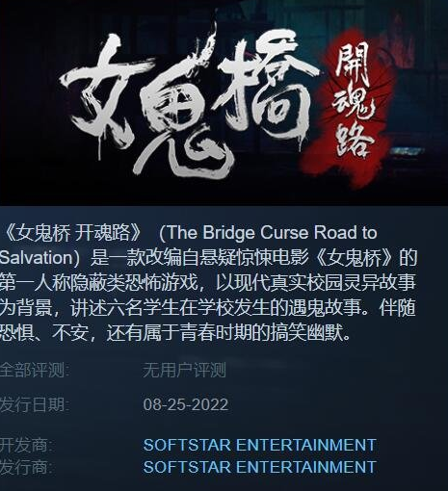Image resolution: width=448 pixels, height=491 pixels.
Task: Click the 第一人称隐蔽类恐怖游戏 phrase
Action: 98,283
